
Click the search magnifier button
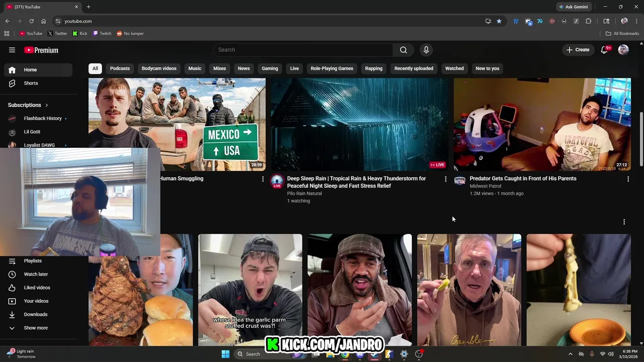coord(404,50)
